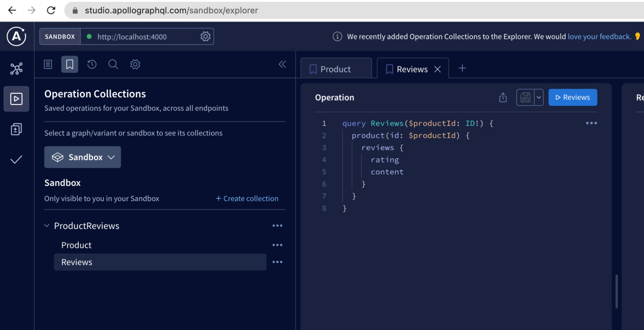Open the schema diff icon in sidebar
Screen dimensions: 644x330
(x=16, y=129)
